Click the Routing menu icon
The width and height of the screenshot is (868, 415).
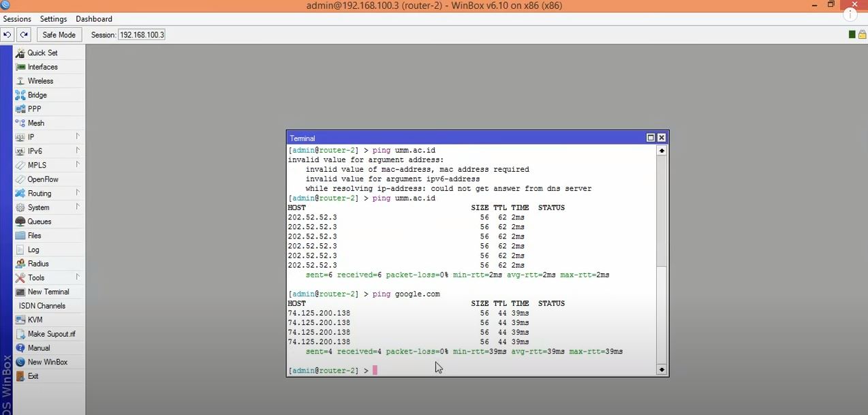(20, 194)
